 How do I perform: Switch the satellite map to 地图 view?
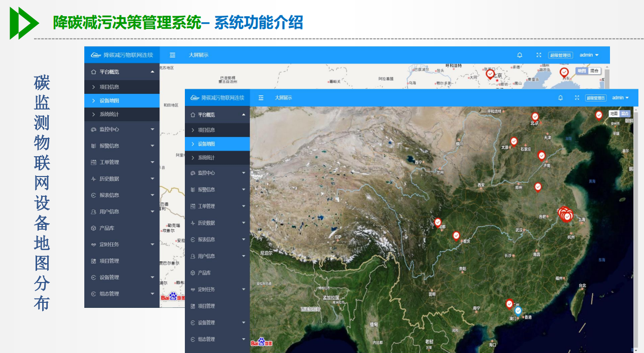(x=614, y=114)
